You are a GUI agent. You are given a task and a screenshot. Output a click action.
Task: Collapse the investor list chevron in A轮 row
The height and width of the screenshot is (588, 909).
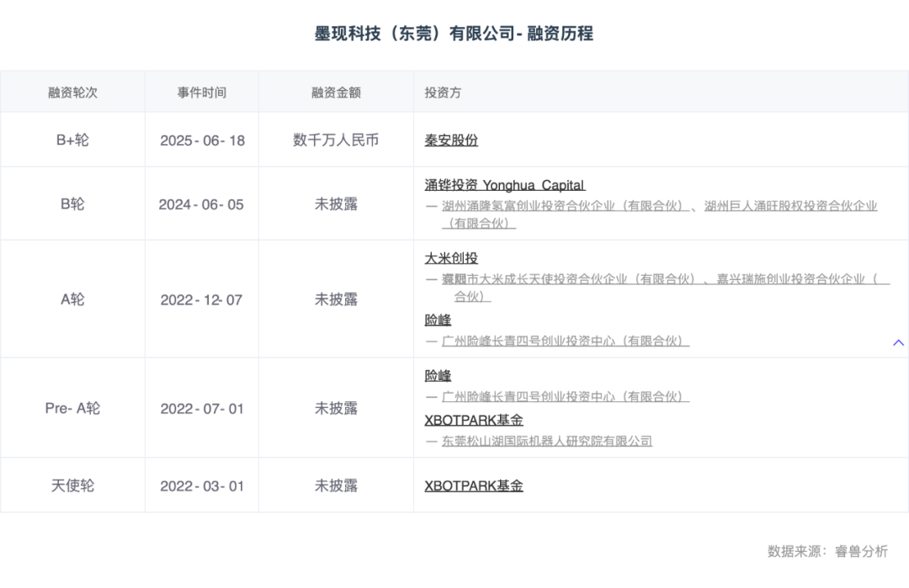pyautogui.click(x=898, y=342)
